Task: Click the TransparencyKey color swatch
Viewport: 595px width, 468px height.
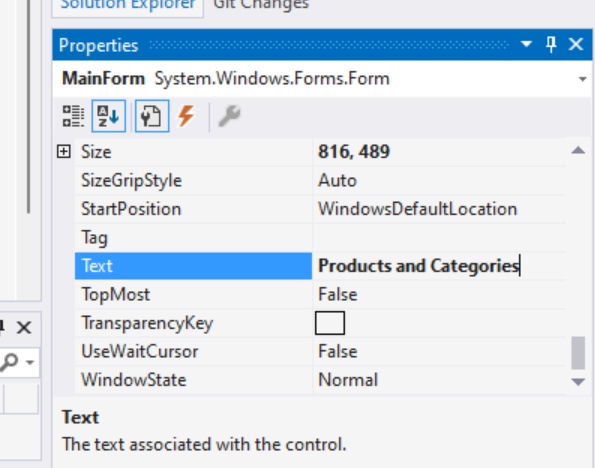Action: coord(330,323)
